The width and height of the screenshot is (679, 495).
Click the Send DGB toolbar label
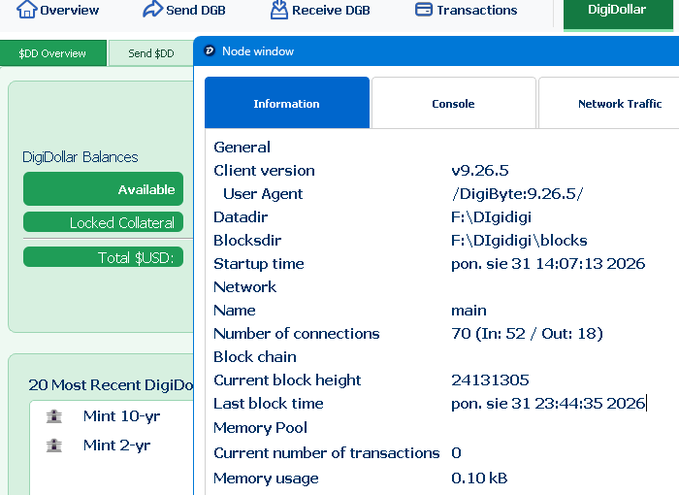click(196, 10)
